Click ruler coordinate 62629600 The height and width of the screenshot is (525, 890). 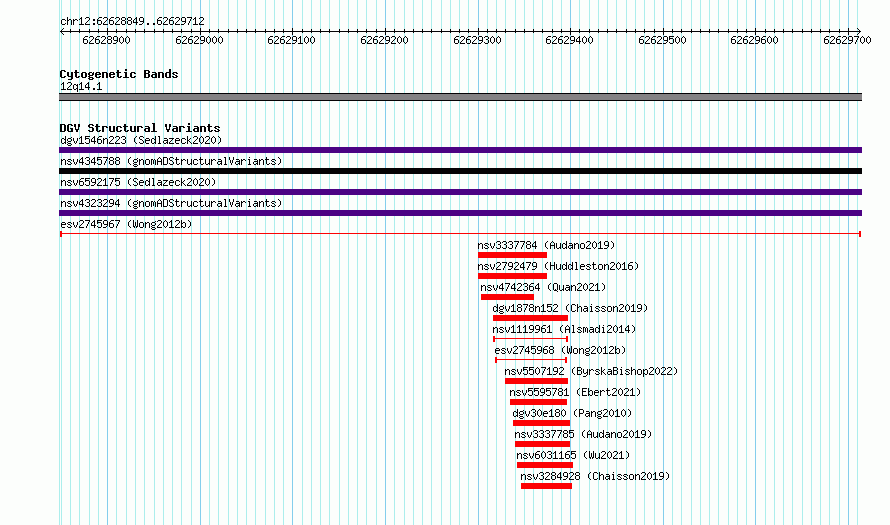[x=754, y=40]
